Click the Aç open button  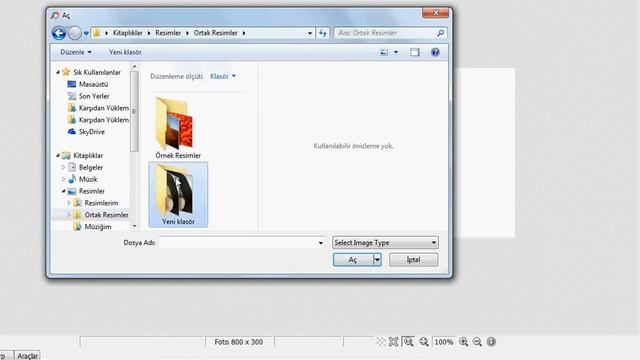[x=353, y=260]
